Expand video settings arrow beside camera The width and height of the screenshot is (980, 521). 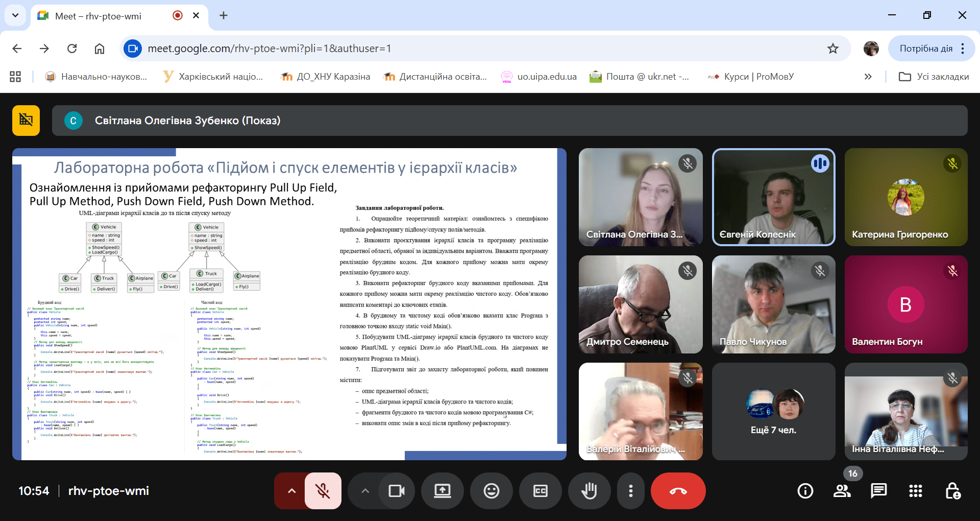[x=365, y=491]
